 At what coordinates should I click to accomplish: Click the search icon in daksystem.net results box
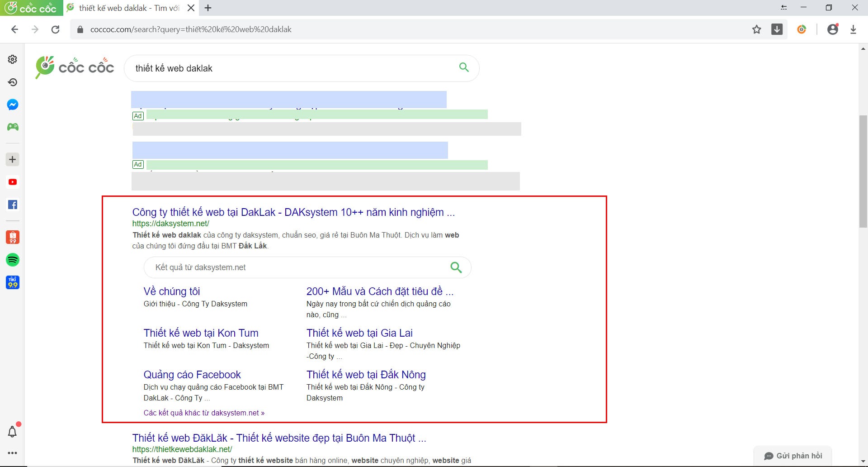456,267
